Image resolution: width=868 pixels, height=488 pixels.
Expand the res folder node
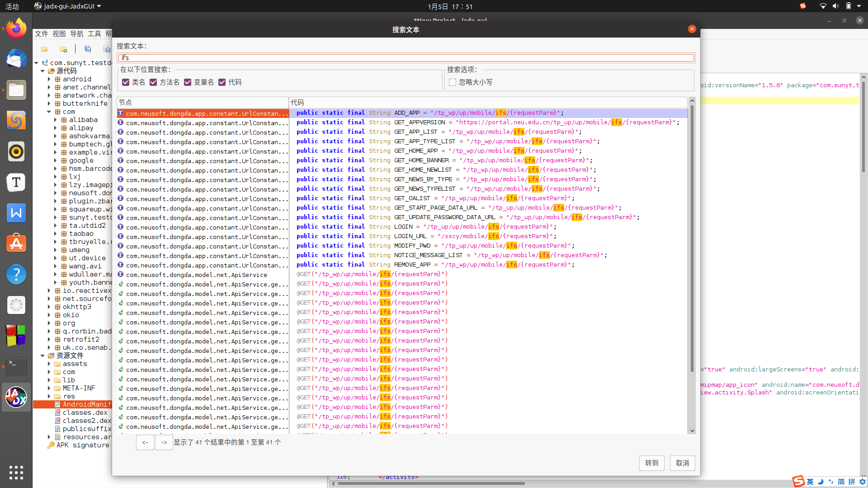click(49, 396)
